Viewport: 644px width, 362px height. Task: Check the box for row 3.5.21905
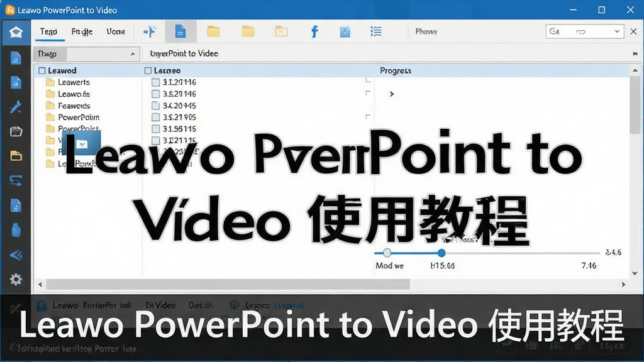tap(156, 117)
